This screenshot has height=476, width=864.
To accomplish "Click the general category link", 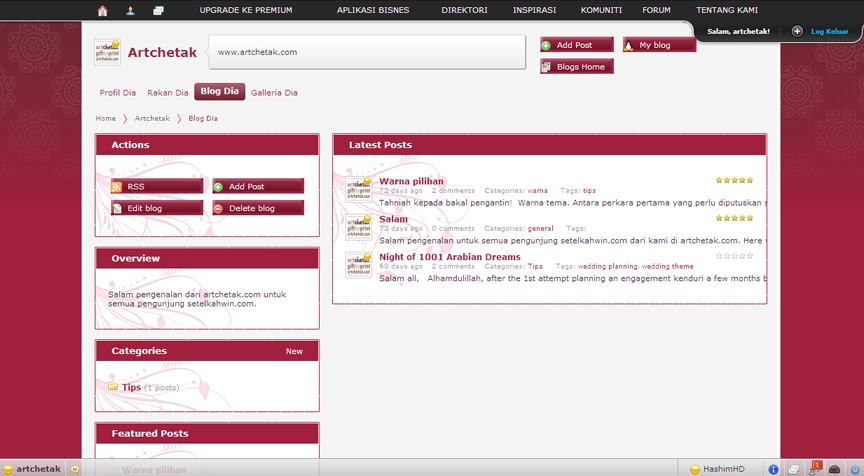I will (x=540, y=228).
